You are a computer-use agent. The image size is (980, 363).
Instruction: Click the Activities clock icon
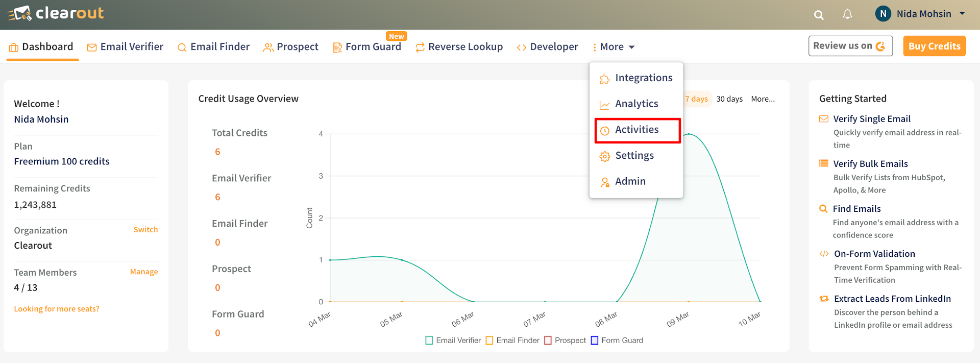coord(605,131)
